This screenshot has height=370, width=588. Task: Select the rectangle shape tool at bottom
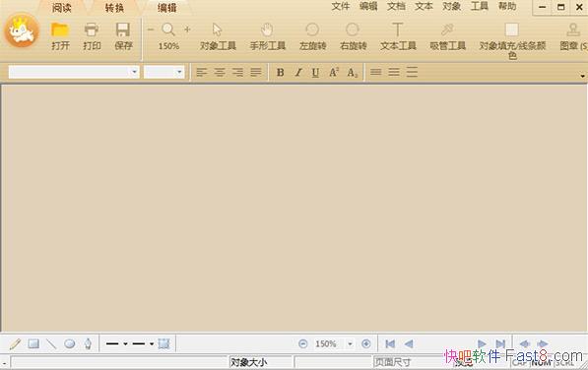pyautogui.click(x=33, y=343)
